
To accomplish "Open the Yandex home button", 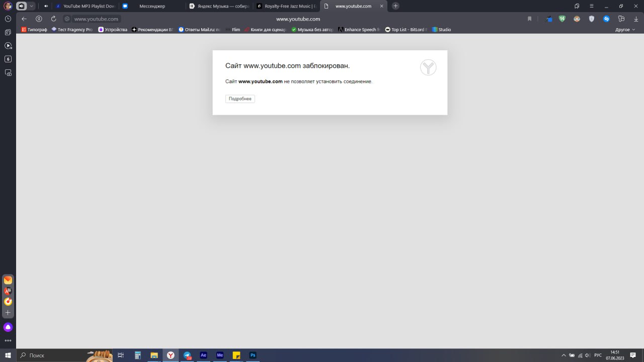I will point(39,19).
